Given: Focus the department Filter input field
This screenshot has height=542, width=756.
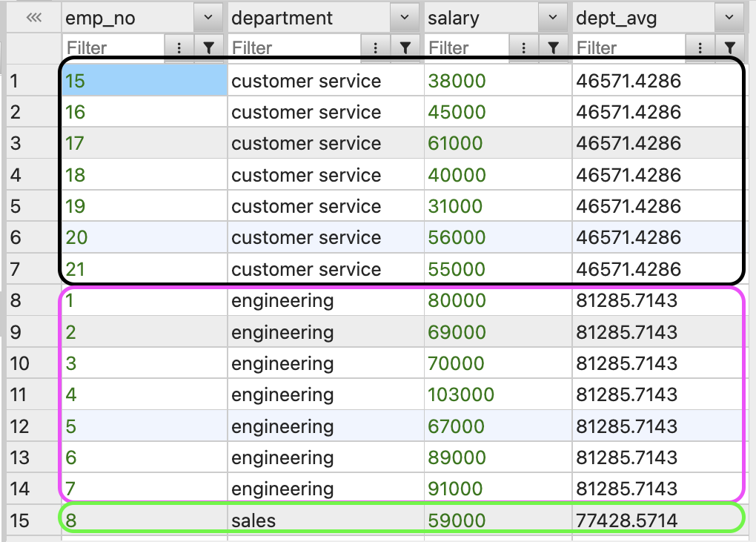Looking at the screenshot, I should pos(294,47).
